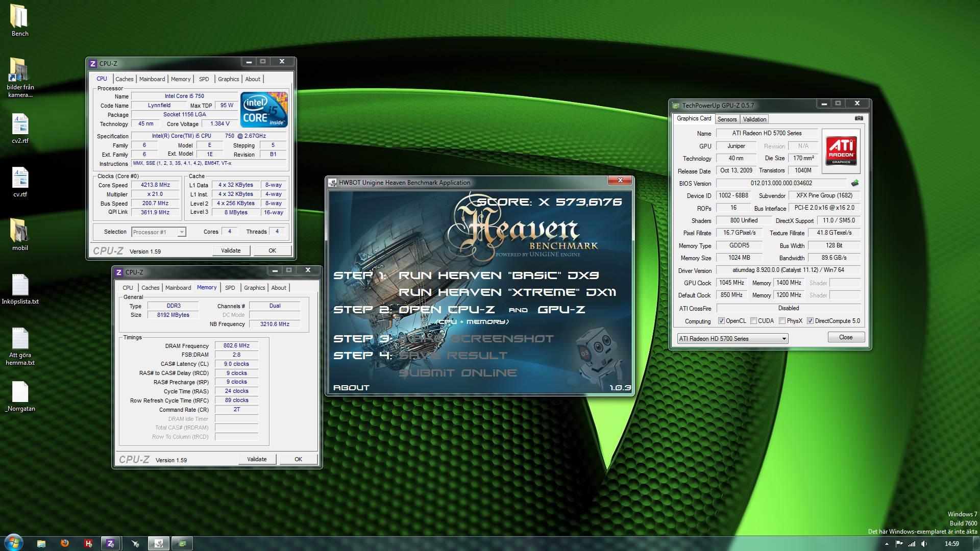Click the GPU Clock value 1045 MHz
The width and height of the screenshot is (980, 551).
731,283
